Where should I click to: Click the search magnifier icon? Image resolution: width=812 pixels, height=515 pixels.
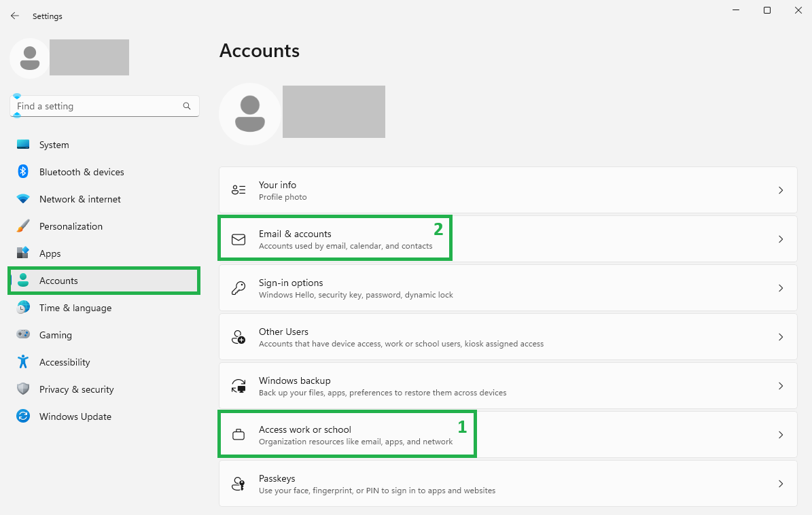(187, 106)
